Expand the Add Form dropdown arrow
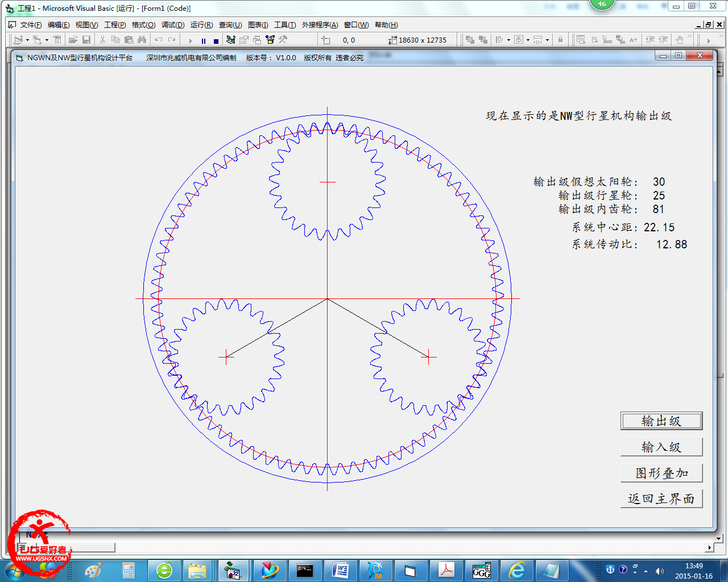 (x=47, y=40)
